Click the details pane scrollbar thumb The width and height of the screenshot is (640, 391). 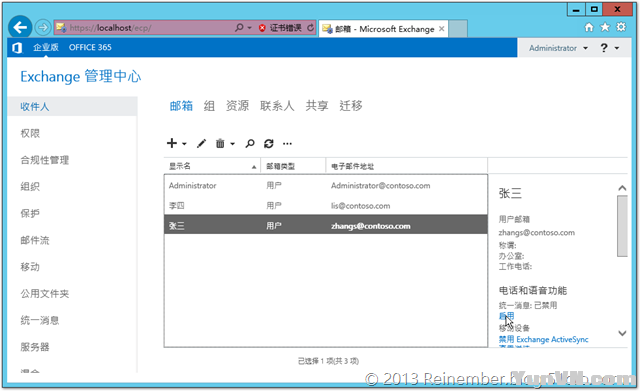(622, 226)
